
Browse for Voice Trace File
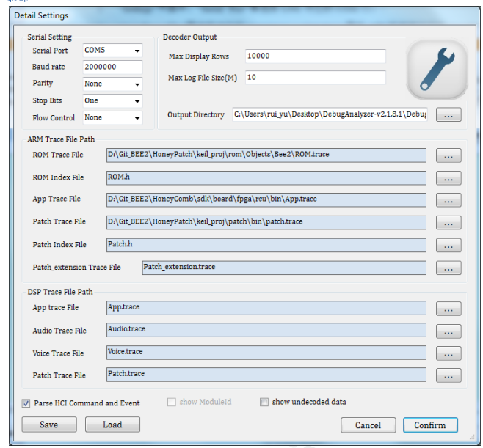pyautogui.click(x=448, y=353)
